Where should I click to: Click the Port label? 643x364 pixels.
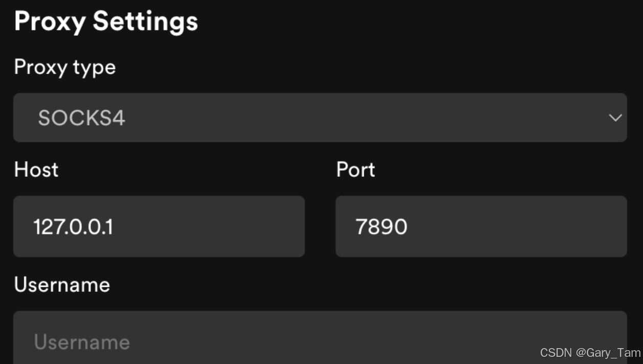click(356, 169)
